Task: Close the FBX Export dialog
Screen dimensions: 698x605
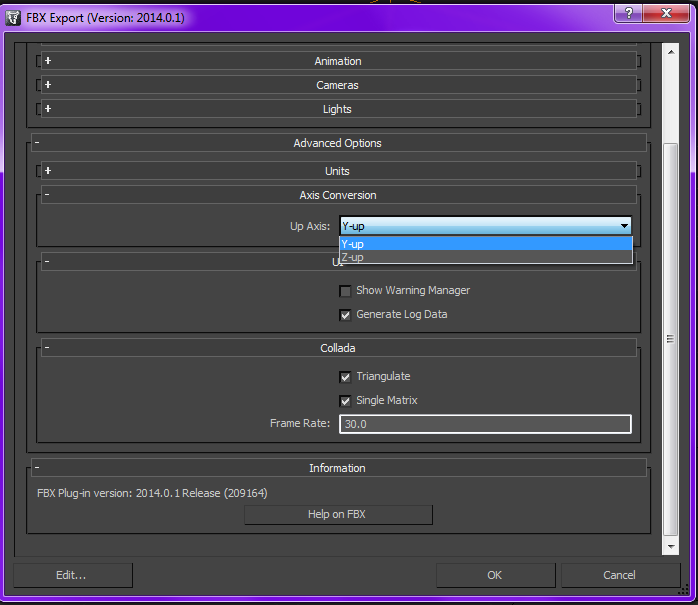Action: coord(666,13)
